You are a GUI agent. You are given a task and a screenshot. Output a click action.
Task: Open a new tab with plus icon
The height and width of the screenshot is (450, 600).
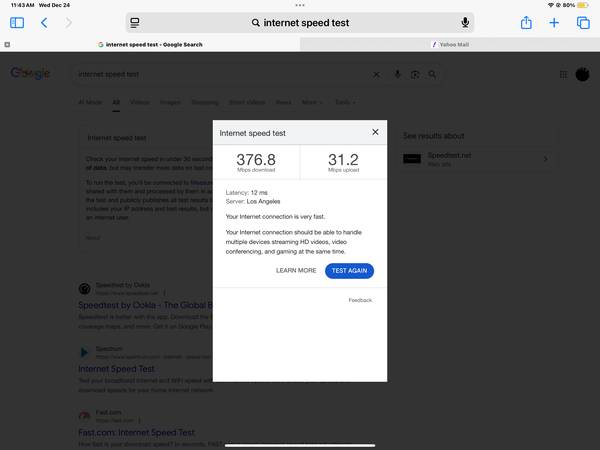(554, 22)
